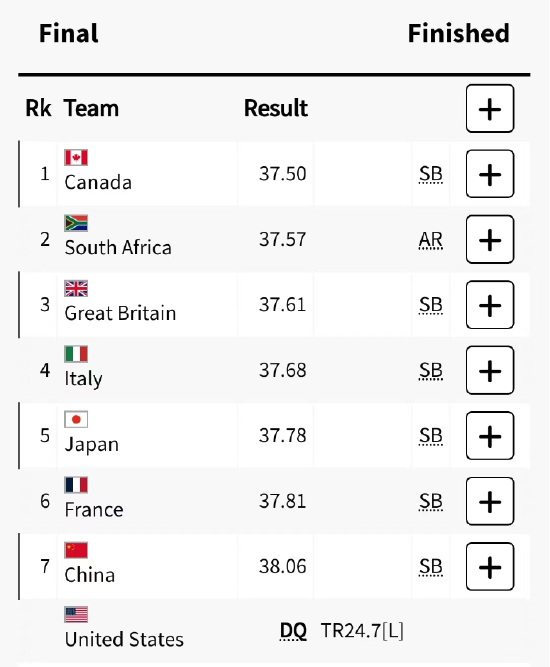Screen dimensions: 550x667
Task: Click the France flag icon
Action: 76,485
